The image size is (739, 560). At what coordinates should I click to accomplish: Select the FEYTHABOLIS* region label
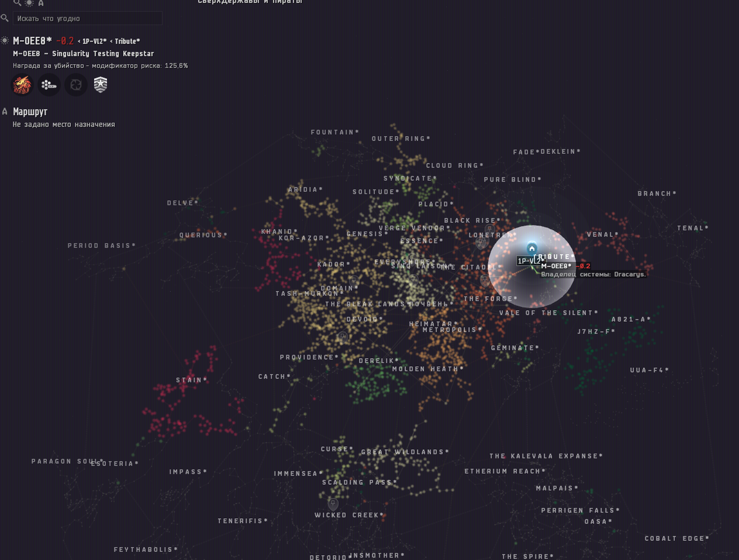(x=146, y=550)
